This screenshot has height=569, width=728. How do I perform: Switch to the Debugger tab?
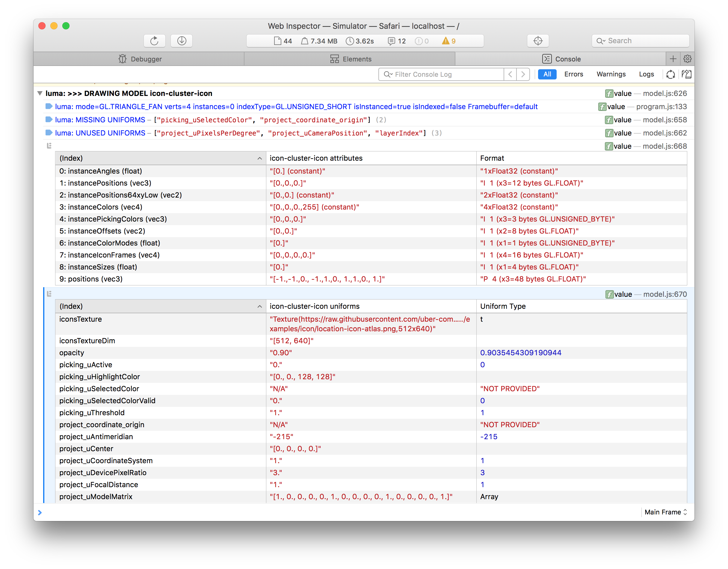pyautogui.click(x=140, y=59)
